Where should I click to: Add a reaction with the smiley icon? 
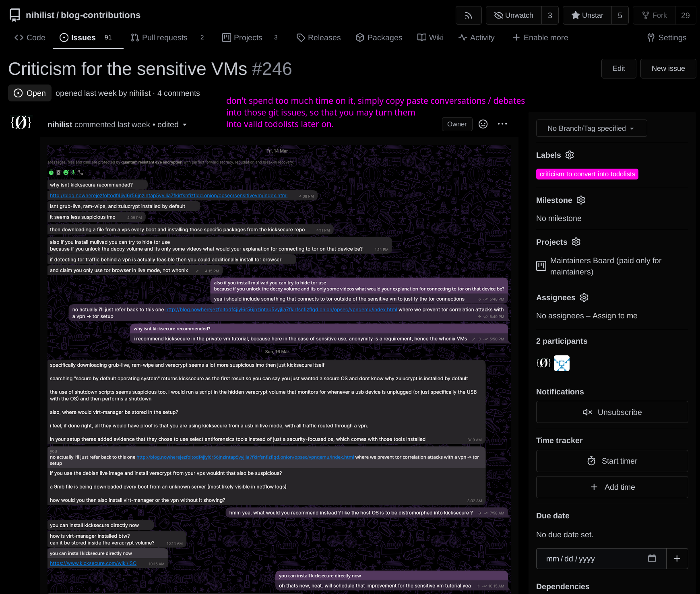click(x=483, y=124)
